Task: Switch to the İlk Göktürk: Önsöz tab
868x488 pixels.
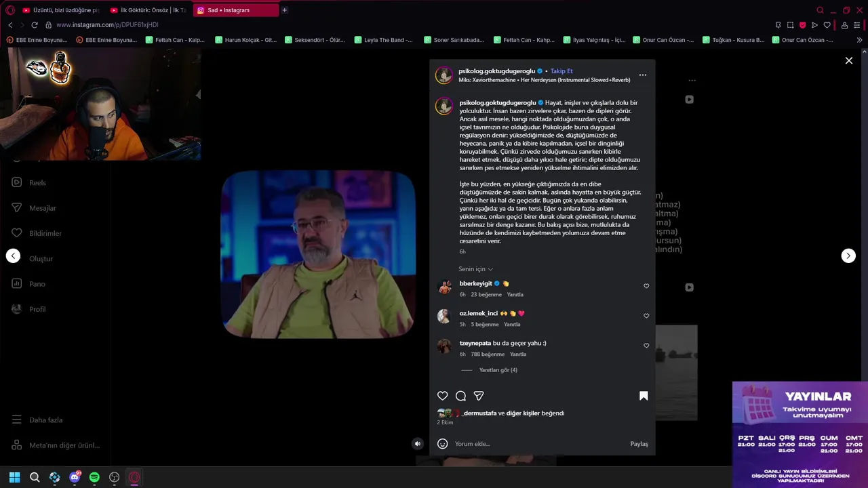Action: tap(148, 10)
